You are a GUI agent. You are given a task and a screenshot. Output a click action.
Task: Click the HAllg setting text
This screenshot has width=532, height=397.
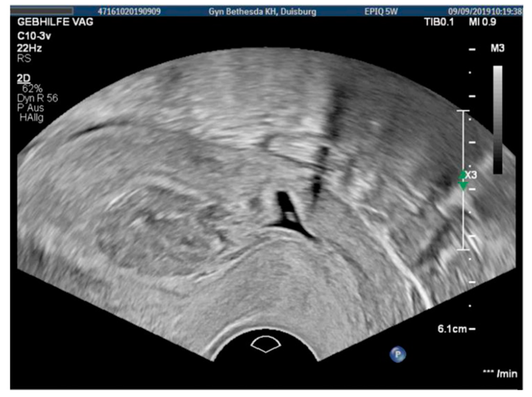click(31, 118)
